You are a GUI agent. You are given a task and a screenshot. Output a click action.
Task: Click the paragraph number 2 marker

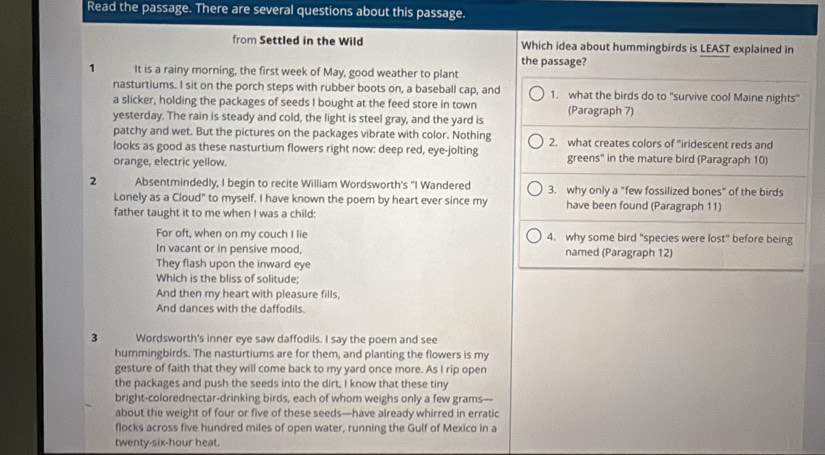93,181
